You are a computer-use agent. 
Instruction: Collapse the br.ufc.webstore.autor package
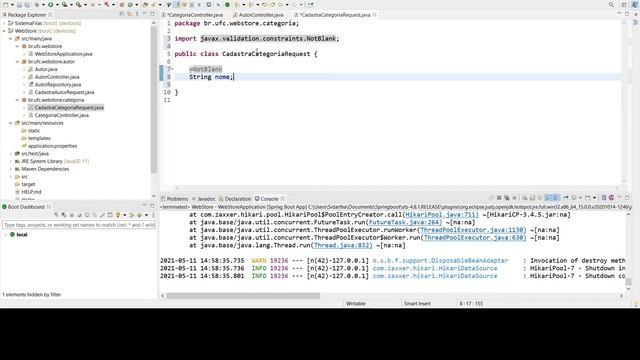(18, 62)
